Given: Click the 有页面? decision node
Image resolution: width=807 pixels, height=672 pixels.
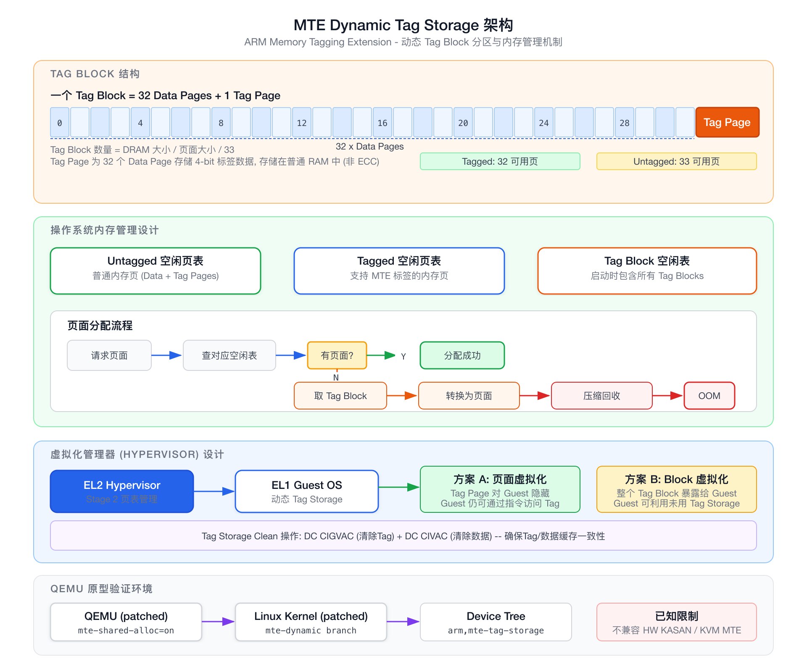Looking at the screenshot, I should tap(337, 355).
